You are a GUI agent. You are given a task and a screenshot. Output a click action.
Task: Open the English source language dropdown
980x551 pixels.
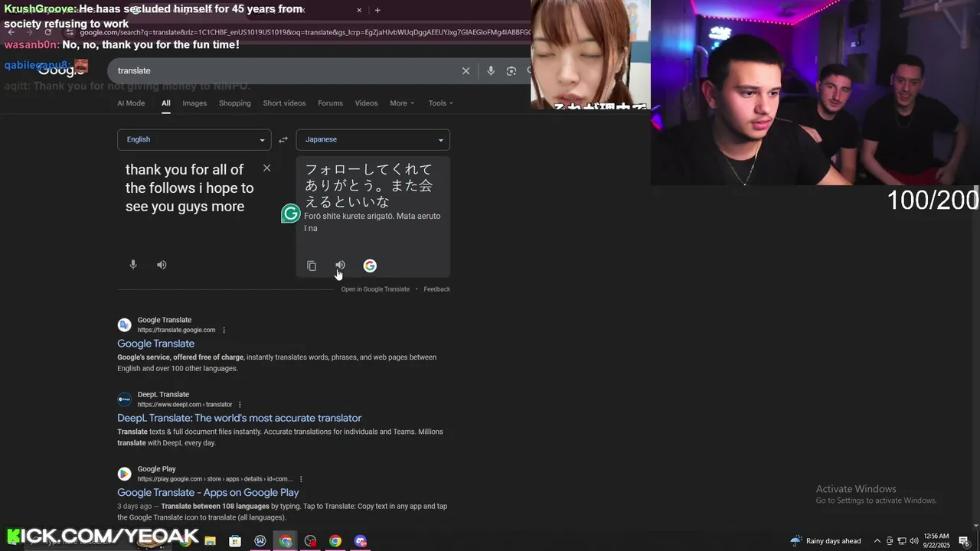click(194, 139)
